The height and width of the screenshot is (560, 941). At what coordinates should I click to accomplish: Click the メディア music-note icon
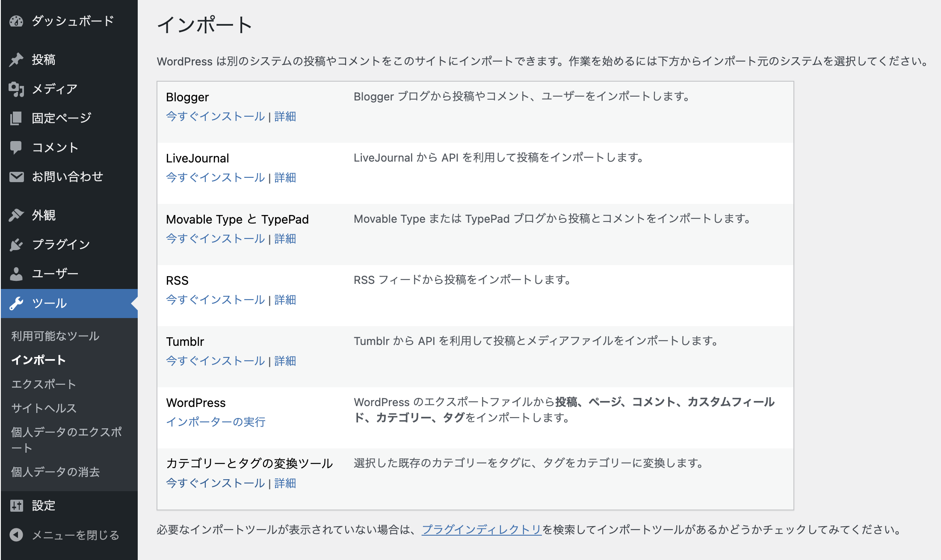[x=16, y=88]
